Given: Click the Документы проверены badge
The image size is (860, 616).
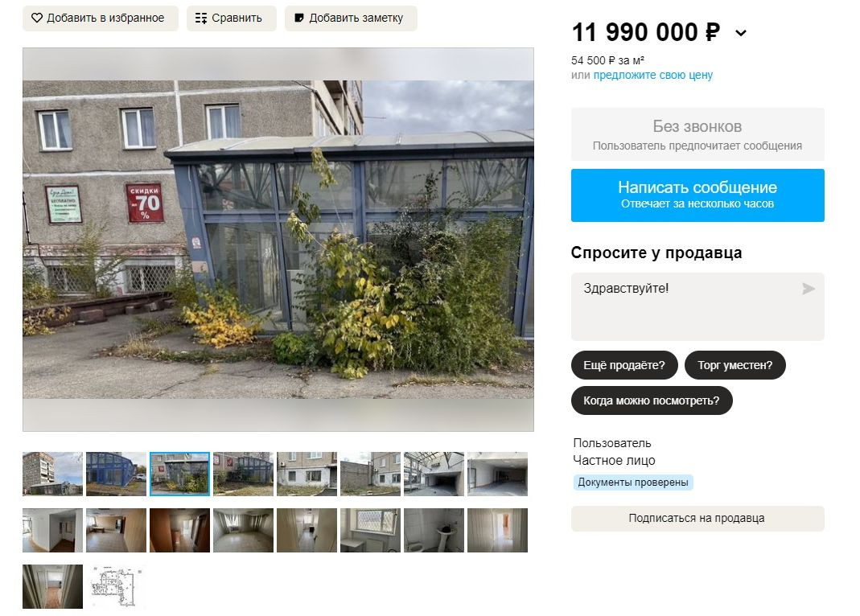Looking at the screenshot, I should pyautogui.click(x=633, y=483).
